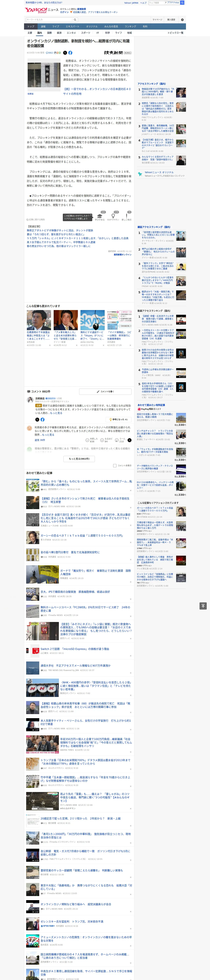
Task: Open the ランキング tab
Action: click(130, 27)
